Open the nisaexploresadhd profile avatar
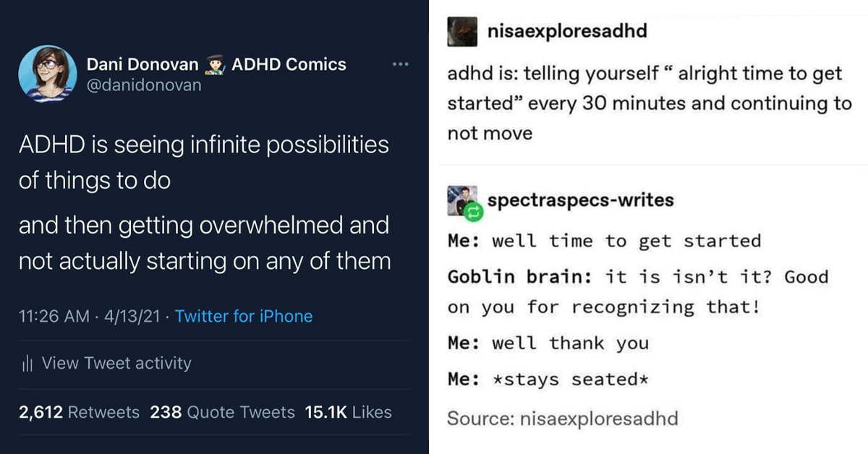 coord(461,31)
